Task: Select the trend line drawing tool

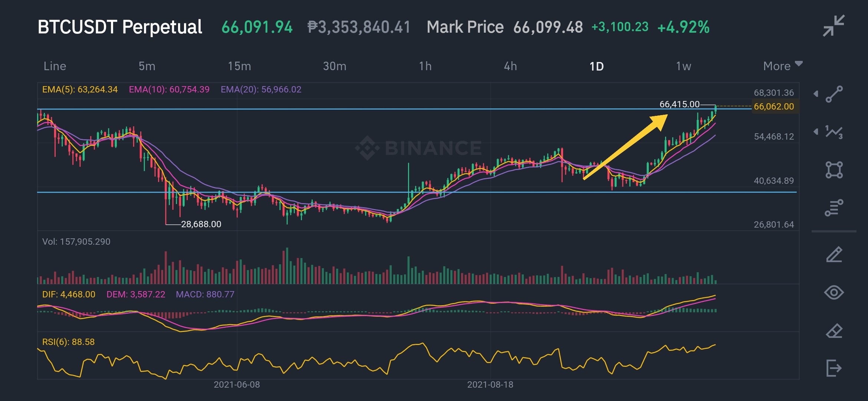Action: point(834,94)
